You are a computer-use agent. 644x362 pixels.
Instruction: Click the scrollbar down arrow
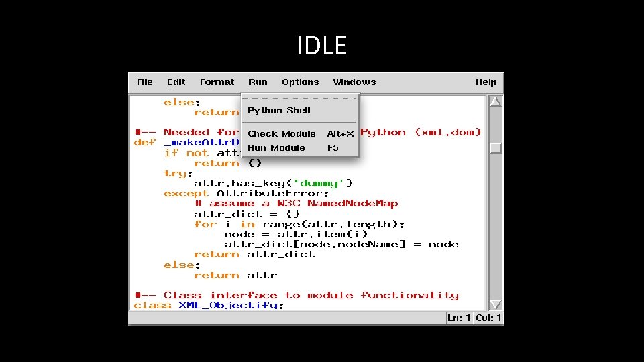point(496,304)
